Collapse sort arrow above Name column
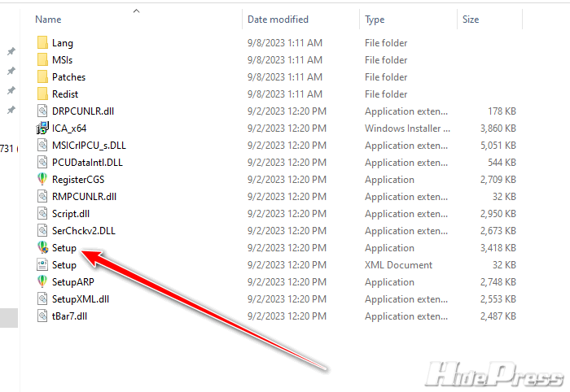Image resolution: width=570 pixels, height=392 pixels. [136, 11]
